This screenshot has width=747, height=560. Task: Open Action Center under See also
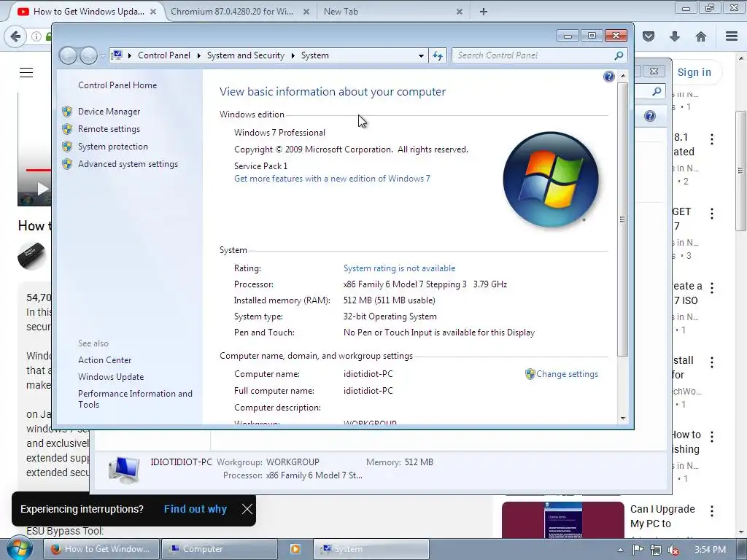point(105,360)
